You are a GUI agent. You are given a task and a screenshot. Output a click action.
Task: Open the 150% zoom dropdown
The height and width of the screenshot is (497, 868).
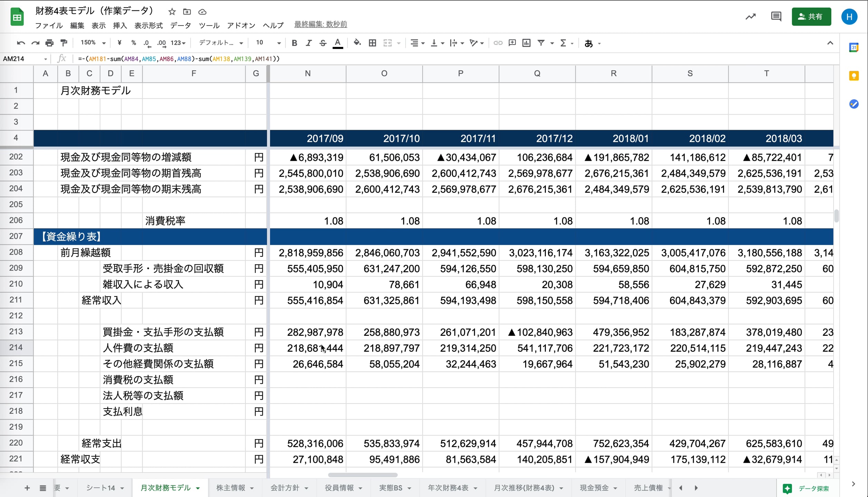[x=93, y=43]
